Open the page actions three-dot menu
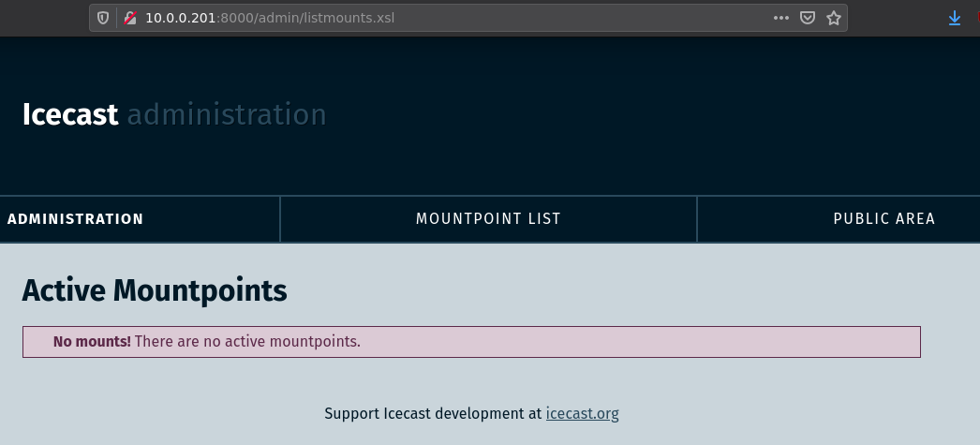Viewport: 980px width, 445px height. point(780,18)
